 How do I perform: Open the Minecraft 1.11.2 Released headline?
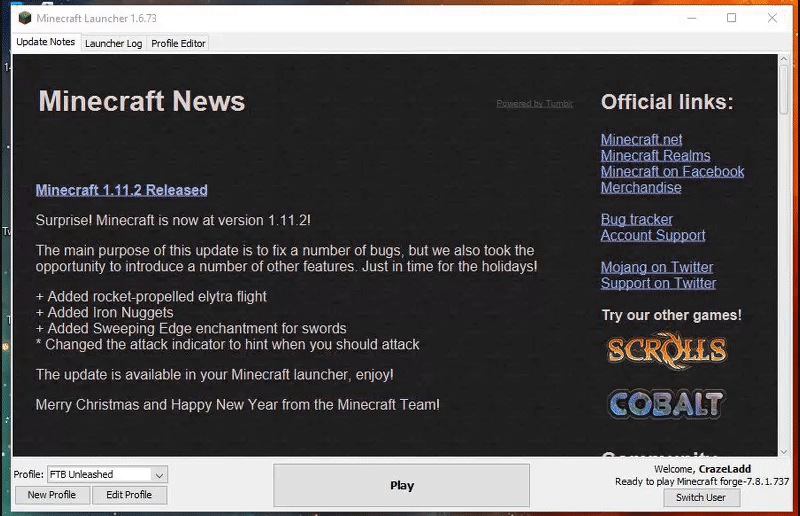tap(121, 190)
